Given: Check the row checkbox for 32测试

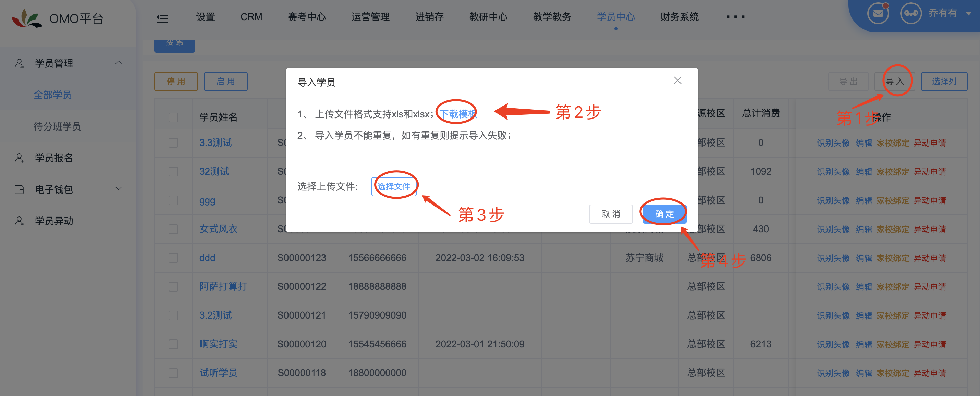Looking at the screenshot, I should click(x=173, y=172).
